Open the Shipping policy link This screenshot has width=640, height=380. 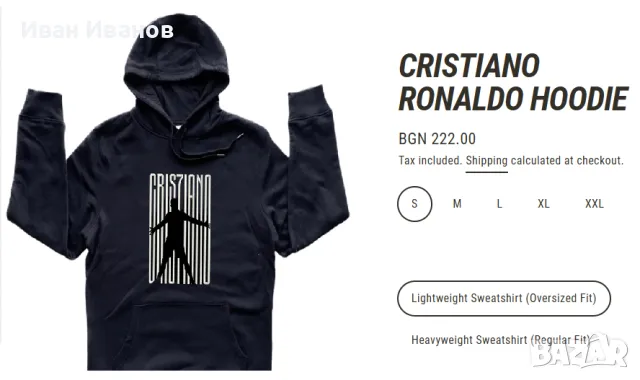tap(487, 160)
